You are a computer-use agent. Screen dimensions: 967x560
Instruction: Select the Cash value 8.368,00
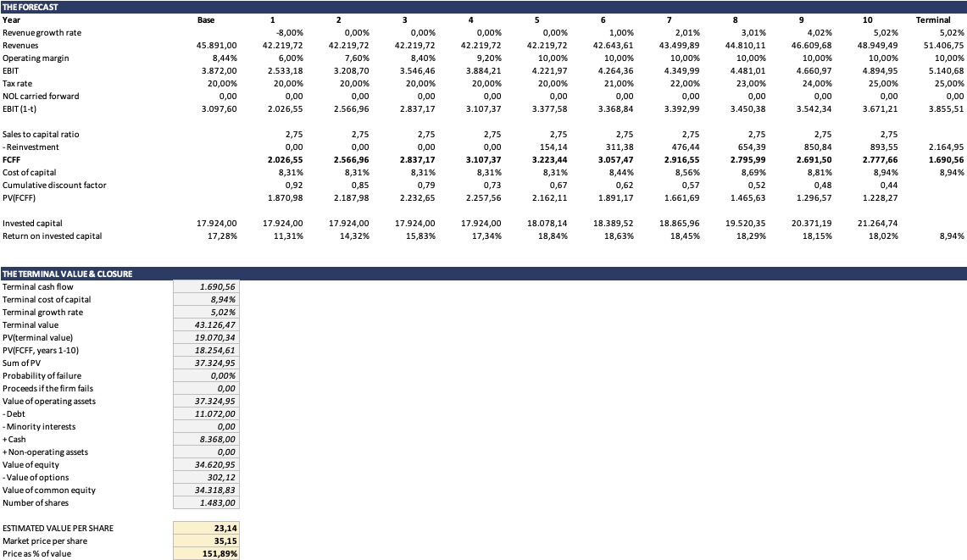click(x=206, y=439)
